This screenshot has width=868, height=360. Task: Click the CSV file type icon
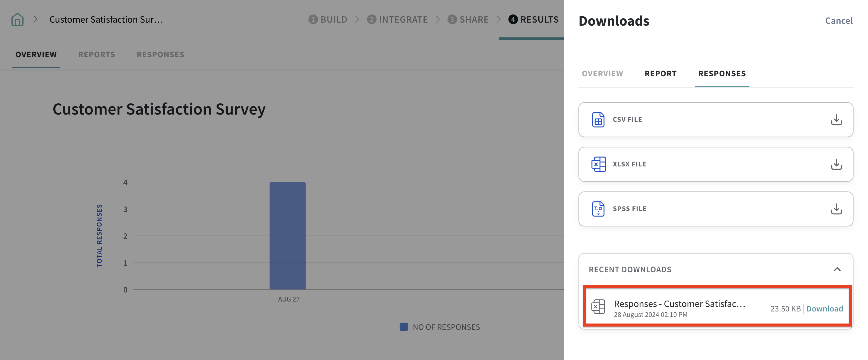click(598, 120)
